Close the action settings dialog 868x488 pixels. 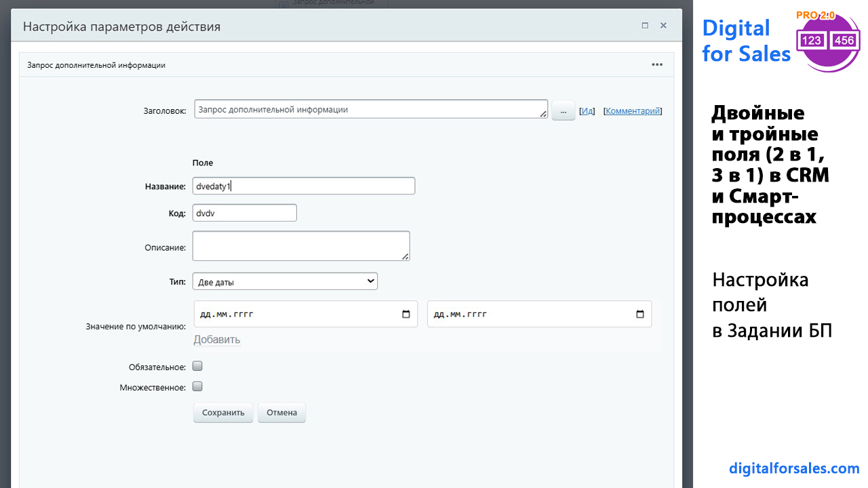[x=663, y=26]
